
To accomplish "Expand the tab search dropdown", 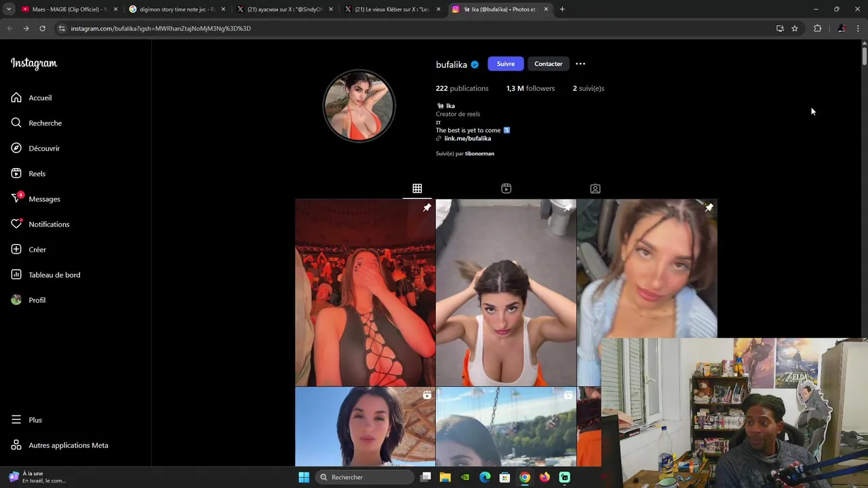I will click(8, 9).
